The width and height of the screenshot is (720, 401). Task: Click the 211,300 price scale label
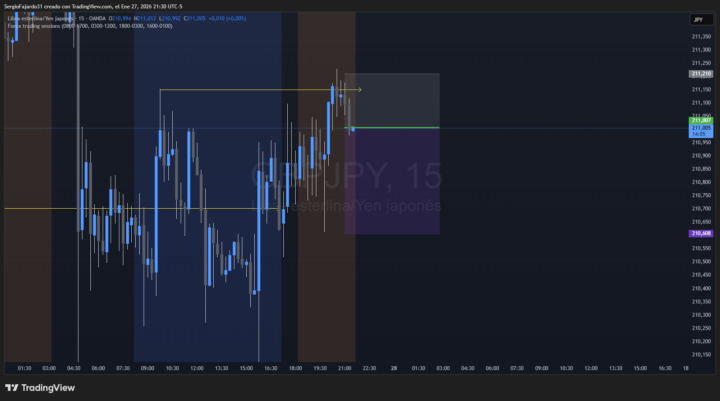pos(701,50)
